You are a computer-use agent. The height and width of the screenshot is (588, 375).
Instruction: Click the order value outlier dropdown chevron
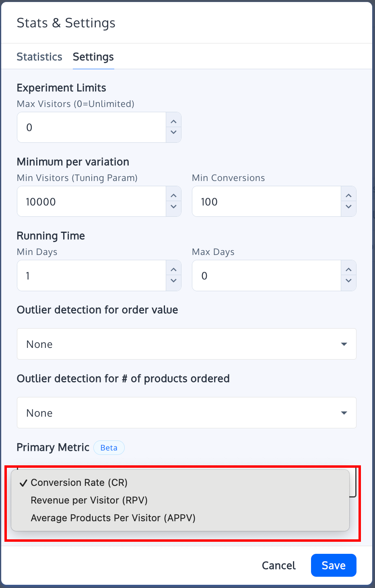344,344
